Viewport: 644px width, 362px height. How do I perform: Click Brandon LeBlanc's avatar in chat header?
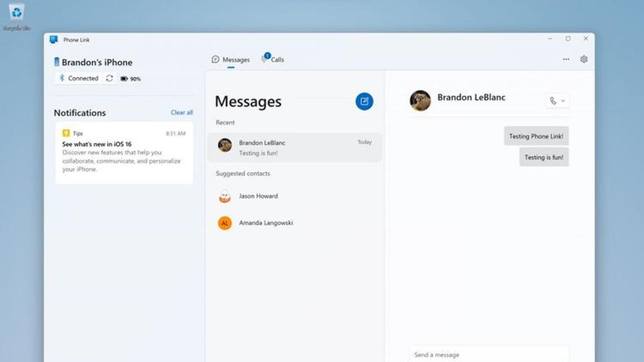pos(420,100)
